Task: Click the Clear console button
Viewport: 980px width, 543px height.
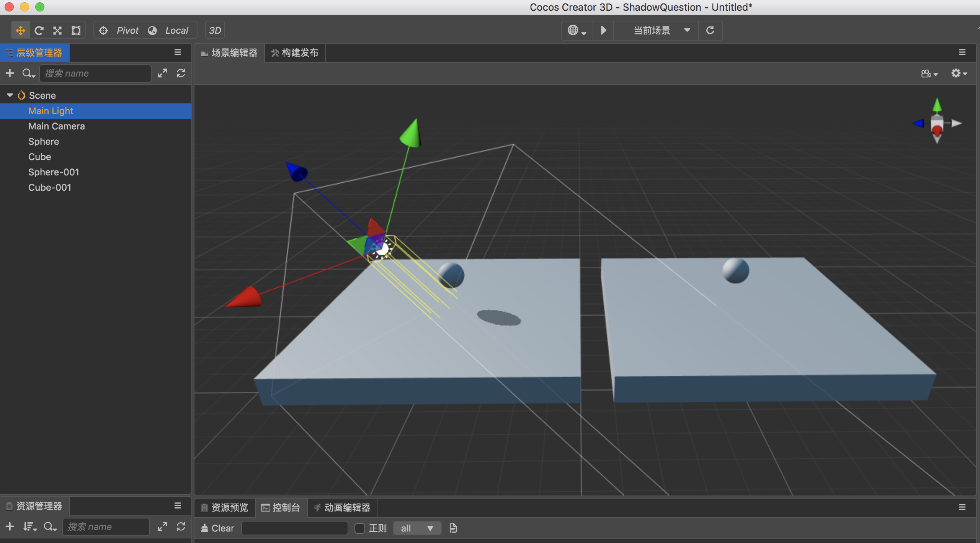Action: tap(217, 528)
